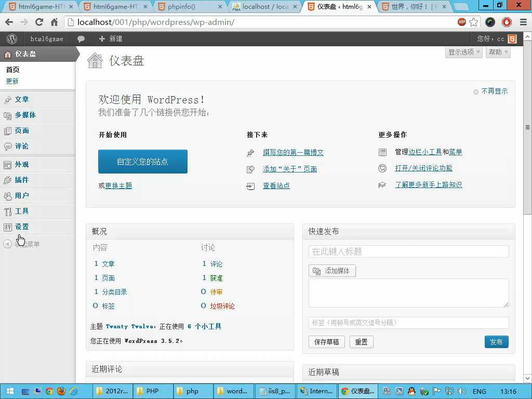Click the 添加媒体 button
Screen dimensions: 532x399
click(332, 271)
